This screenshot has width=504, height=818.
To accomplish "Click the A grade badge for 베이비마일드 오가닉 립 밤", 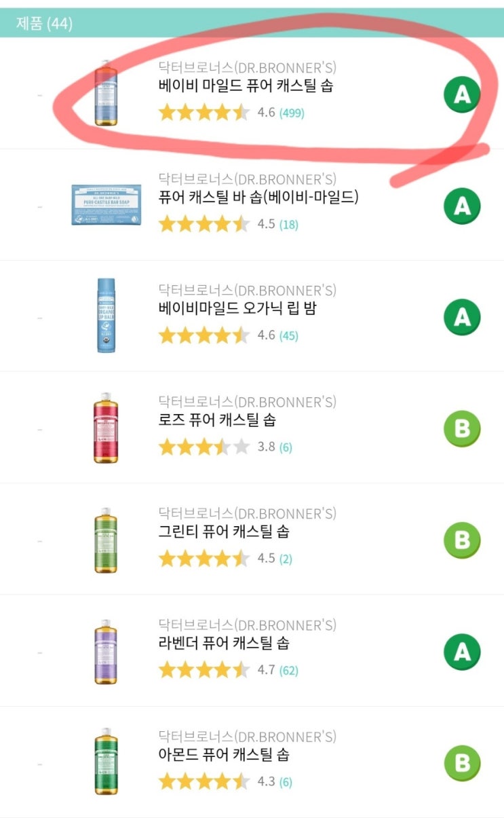I will [462, 317].
